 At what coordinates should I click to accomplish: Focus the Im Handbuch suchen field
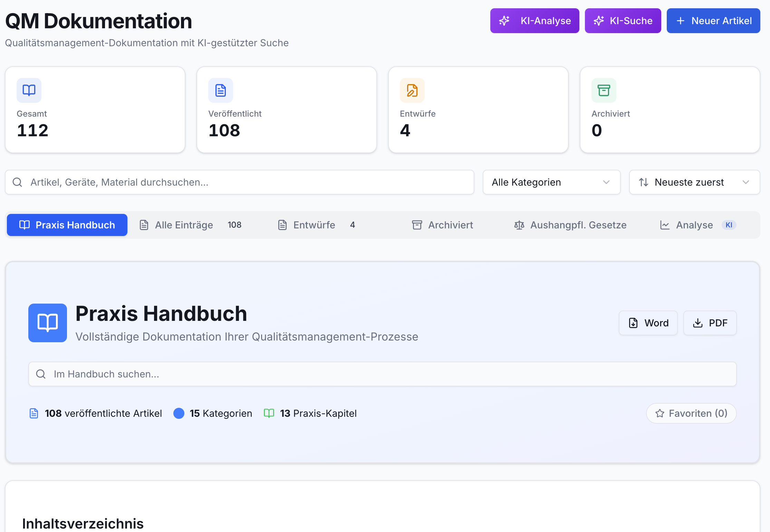383,374
